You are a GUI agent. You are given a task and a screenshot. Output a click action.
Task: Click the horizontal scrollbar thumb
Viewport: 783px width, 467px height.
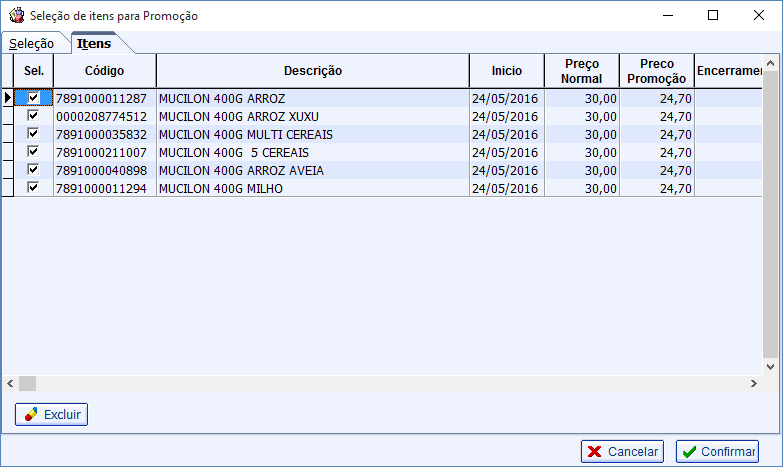coord(27,384)
